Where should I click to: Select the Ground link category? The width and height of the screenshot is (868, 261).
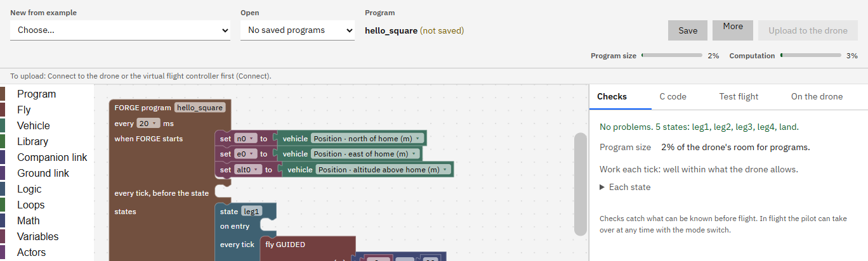point(47,173)
